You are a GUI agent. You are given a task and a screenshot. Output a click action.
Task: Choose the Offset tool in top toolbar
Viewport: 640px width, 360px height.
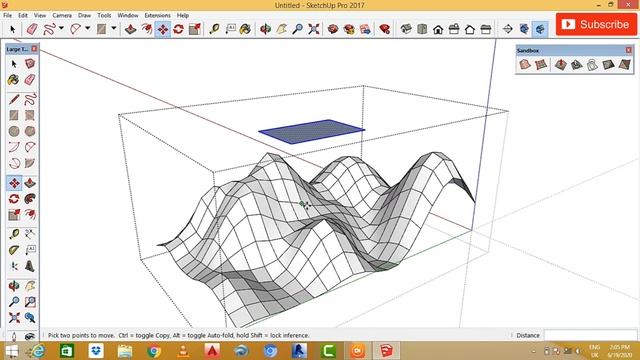point(147,29)
